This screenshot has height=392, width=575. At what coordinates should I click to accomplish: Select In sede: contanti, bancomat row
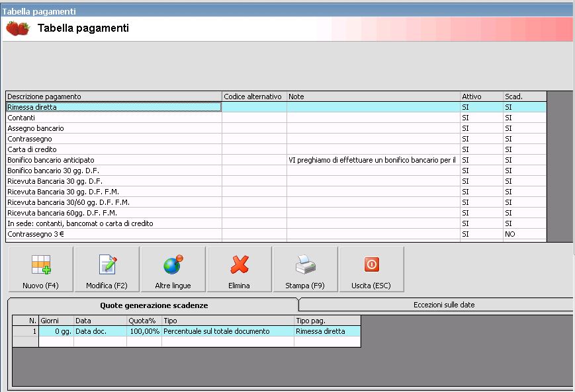[x=276, y=223]
